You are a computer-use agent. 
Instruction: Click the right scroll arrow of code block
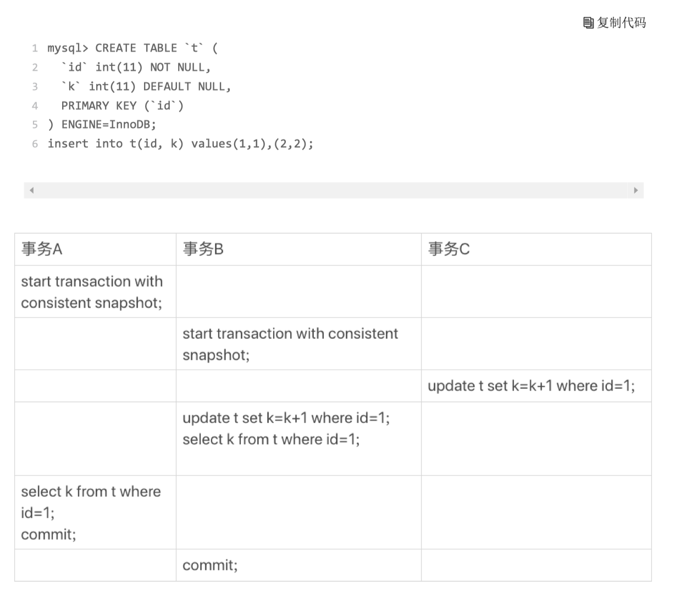(636, 190)
